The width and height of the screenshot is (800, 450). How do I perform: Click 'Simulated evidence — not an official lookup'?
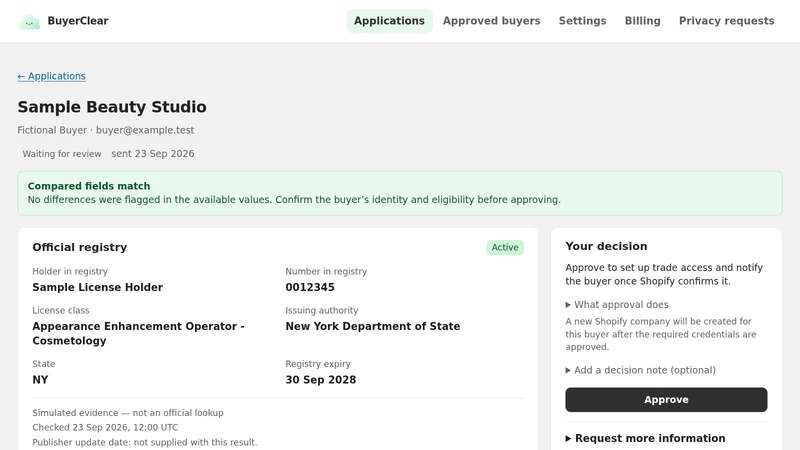(128, 413)
